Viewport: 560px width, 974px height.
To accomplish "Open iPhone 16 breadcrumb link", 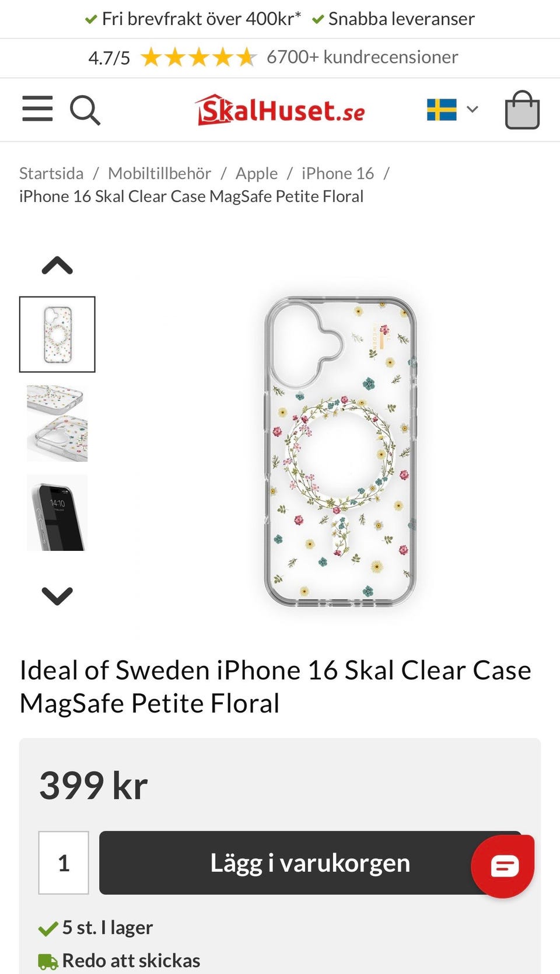I will (338, 173).
